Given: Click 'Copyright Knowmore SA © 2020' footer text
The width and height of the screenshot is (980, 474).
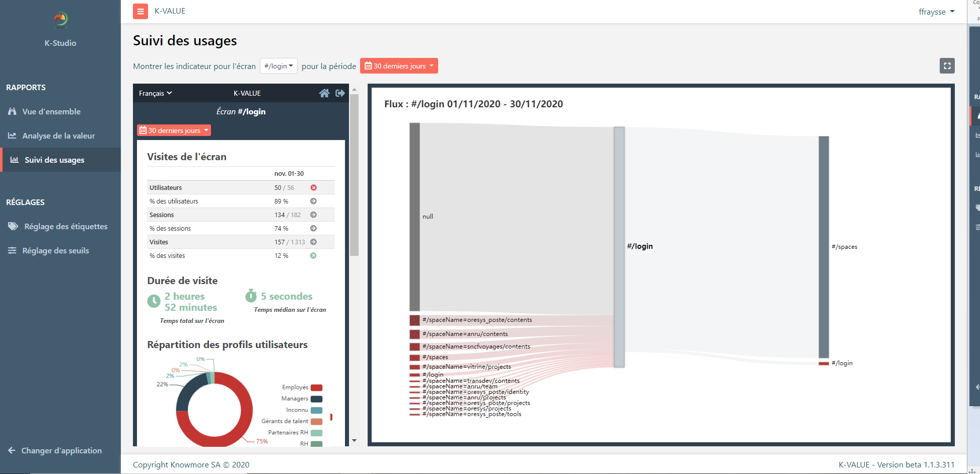Looking at the screenshot, I should (x=191, y=464).
